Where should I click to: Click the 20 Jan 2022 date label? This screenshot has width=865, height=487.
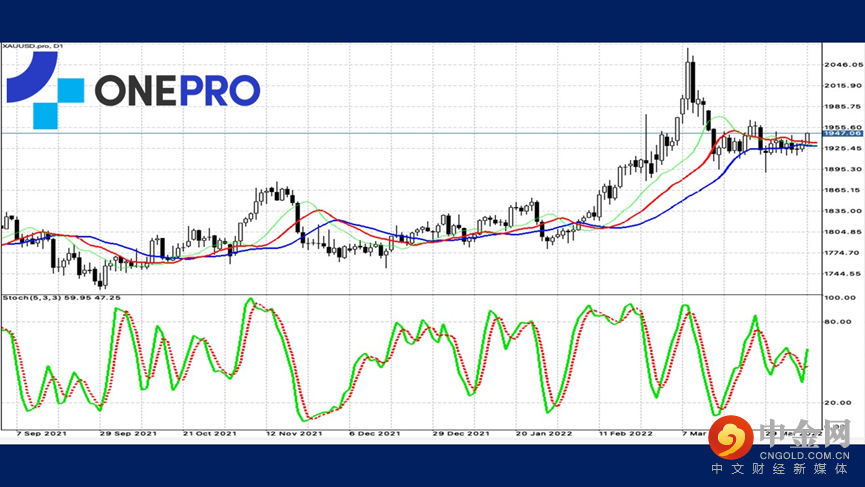click(x=544, y=434)
